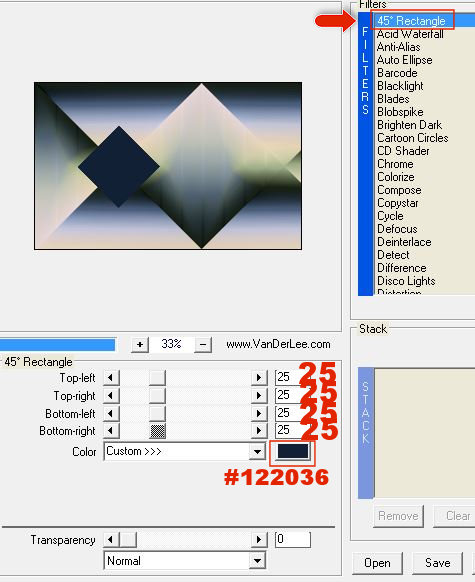Screen dimensions: 475x582
Task: Click Top-right slider right arrow
Action: click(x=259, y=396)
